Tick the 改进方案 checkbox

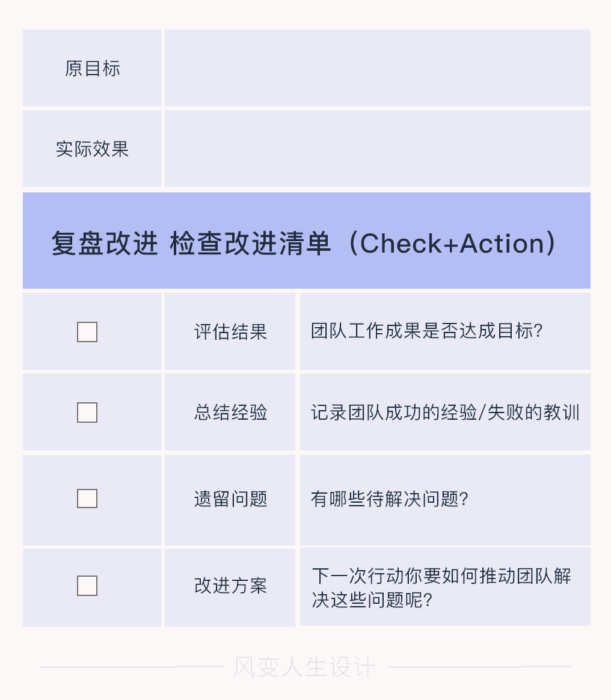tap(87, 585)
